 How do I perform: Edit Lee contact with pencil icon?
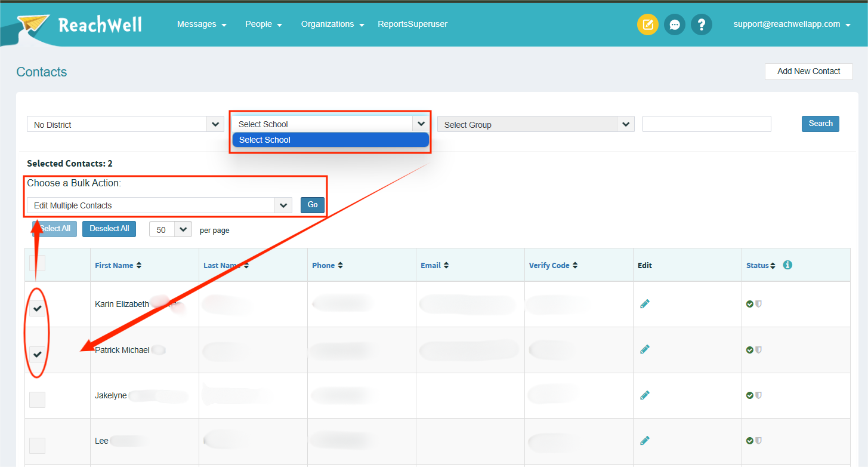(x=644, y=441)
